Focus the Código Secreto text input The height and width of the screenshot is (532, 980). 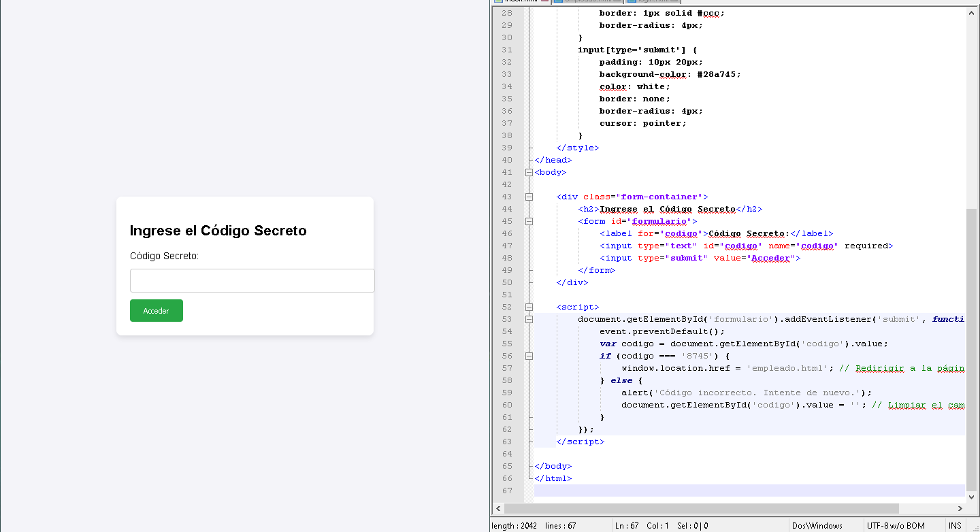tap(252, 280)
